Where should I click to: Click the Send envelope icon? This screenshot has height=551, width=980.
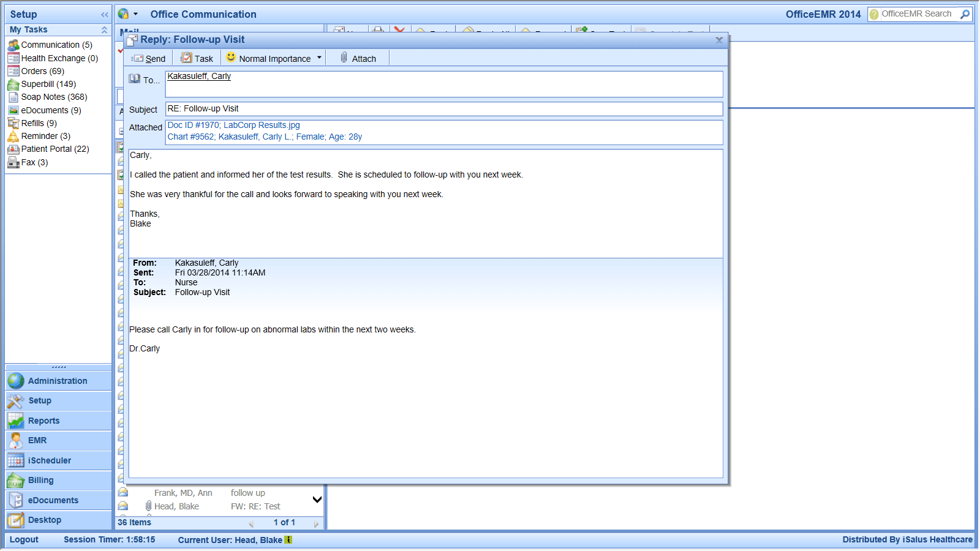point(138,59)
